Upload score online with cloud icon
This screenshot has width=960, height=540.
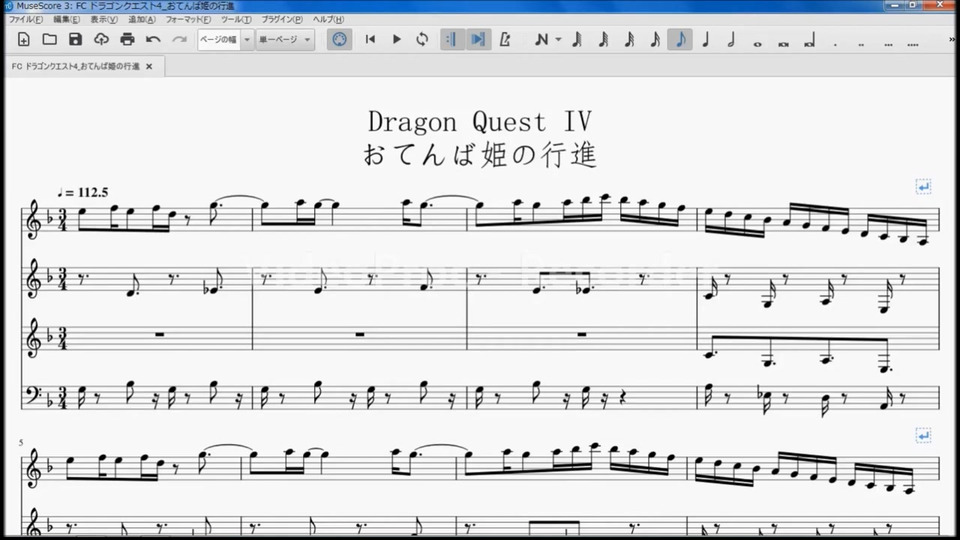coord(101,40)
